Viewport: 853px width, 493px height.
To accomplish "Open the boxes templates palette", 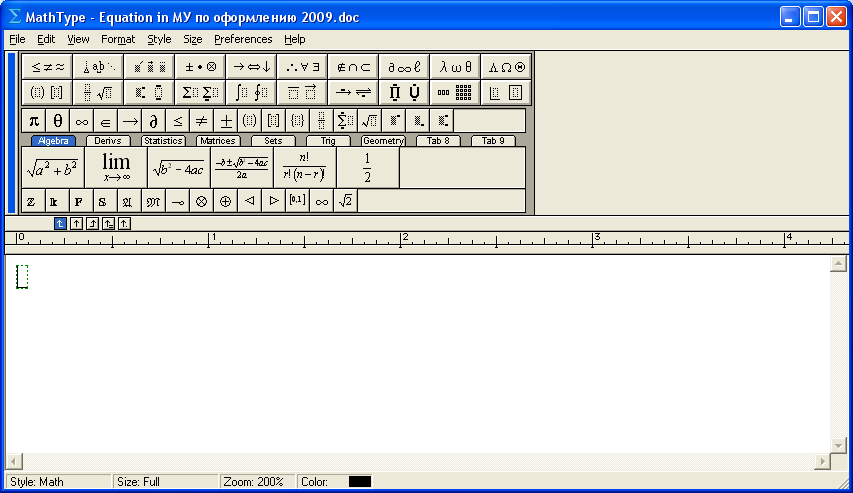I will [506, 93].
